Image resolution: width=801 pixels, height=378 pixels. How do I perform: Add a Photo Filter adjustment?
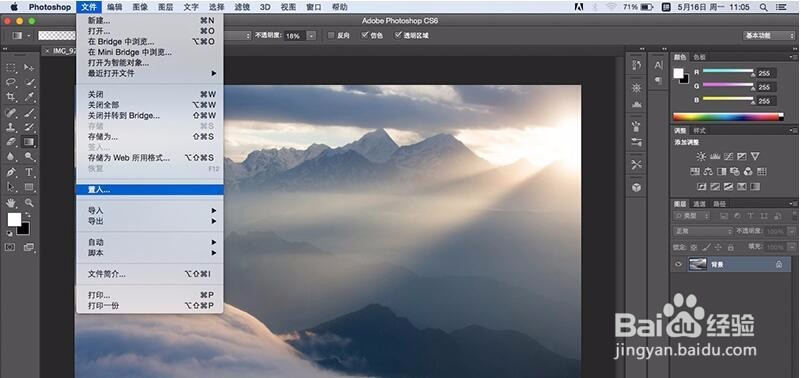735,171
